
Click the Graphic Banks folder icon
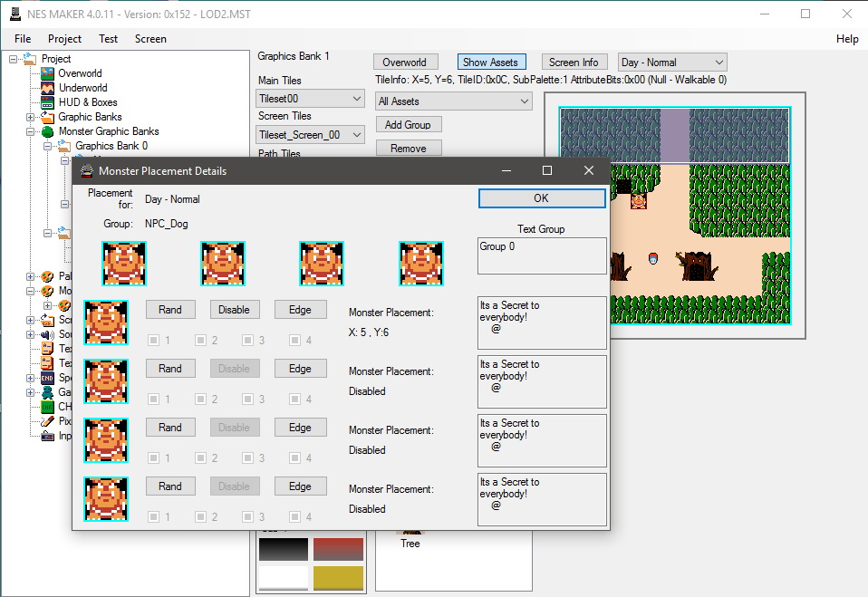[48, 117]
